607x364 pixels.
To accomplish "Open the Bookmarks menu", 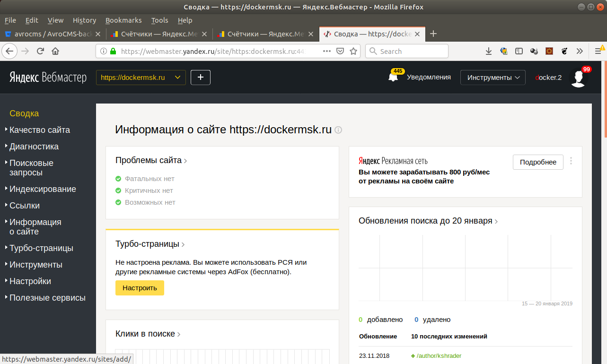I will pyautogui.click(x=123, y=20).
